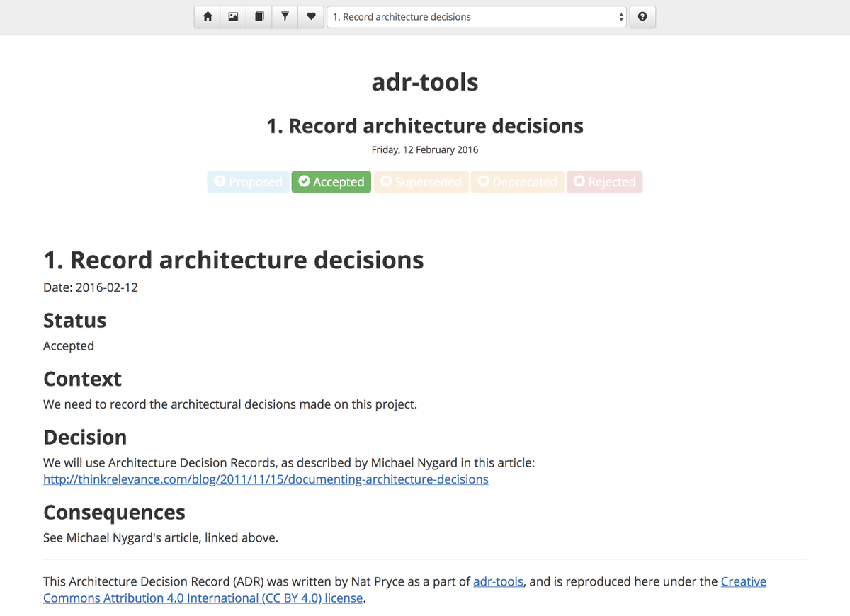Click the Status heading
Image resolution: width=850 pixels, height=616 pixels.
click(74, 320)
